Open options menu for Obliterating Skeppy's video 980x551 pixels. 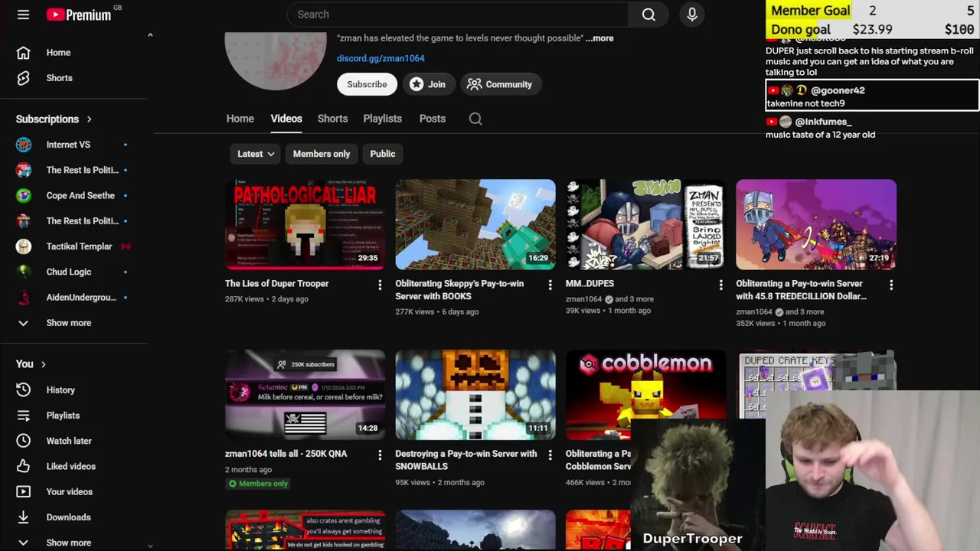(550, 285)
